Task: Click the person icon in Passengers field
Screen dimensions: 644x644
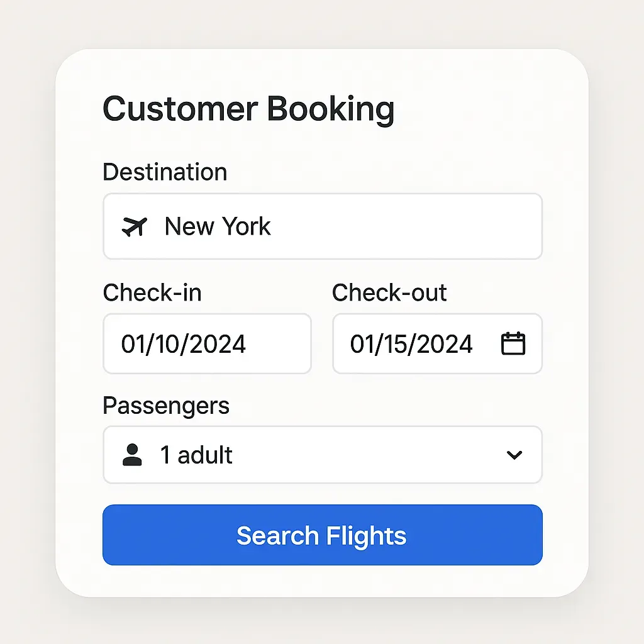Action: tap(132, 455)
